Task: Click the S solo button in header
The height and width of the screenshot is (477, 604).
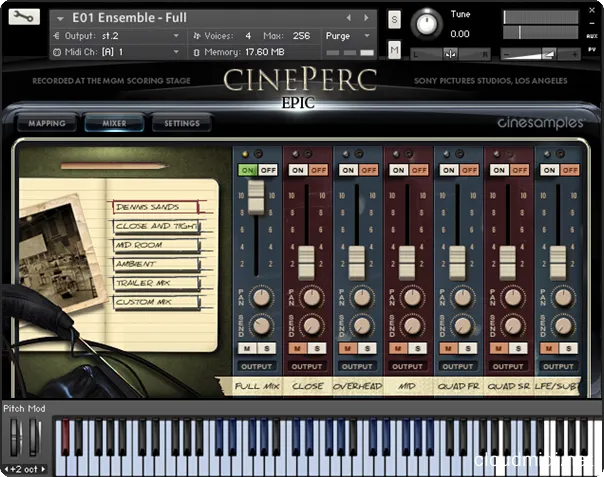Action: click(x=395, y=19)
